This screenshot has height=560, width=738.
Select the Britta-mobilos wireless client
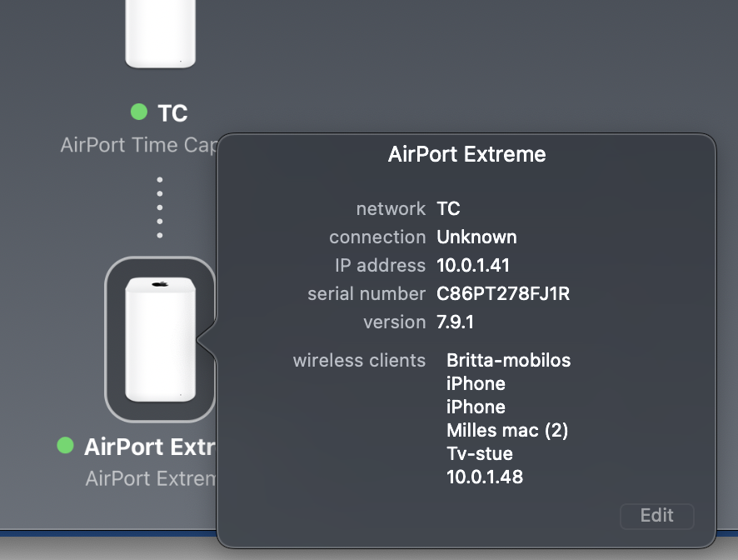(x=508, y=360)
